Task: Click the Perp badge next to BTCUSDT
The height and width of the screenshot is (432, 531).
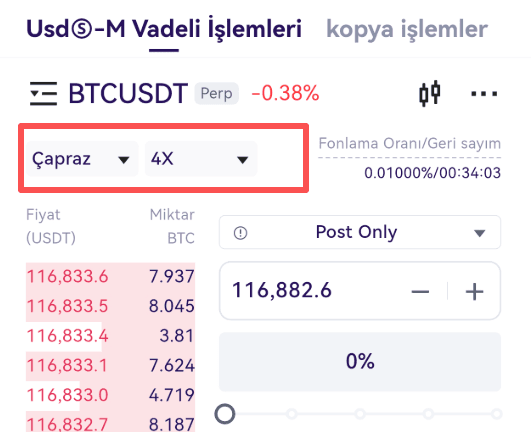Action: click(216, 93)
